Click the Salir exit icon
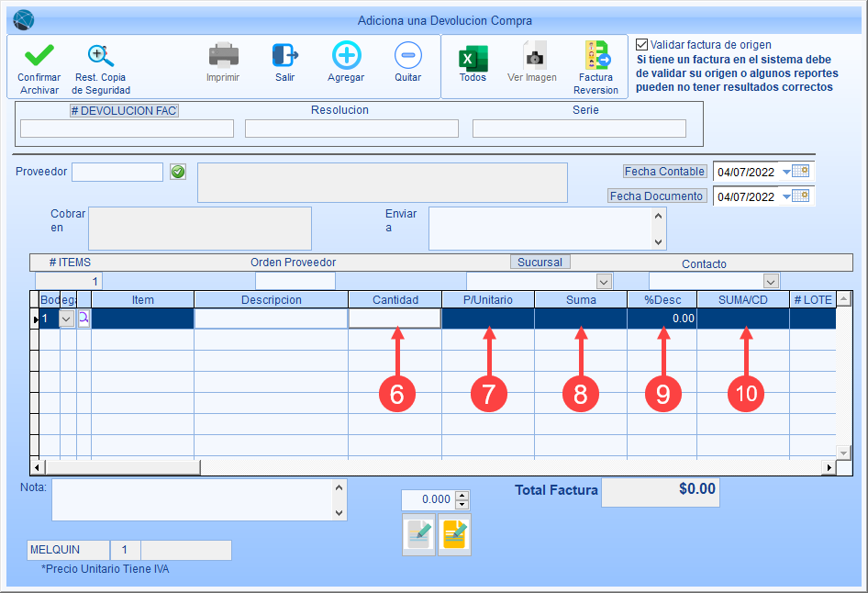Viewport: 868px width, 593px height. pyautogui.click(x=285, y=55)
